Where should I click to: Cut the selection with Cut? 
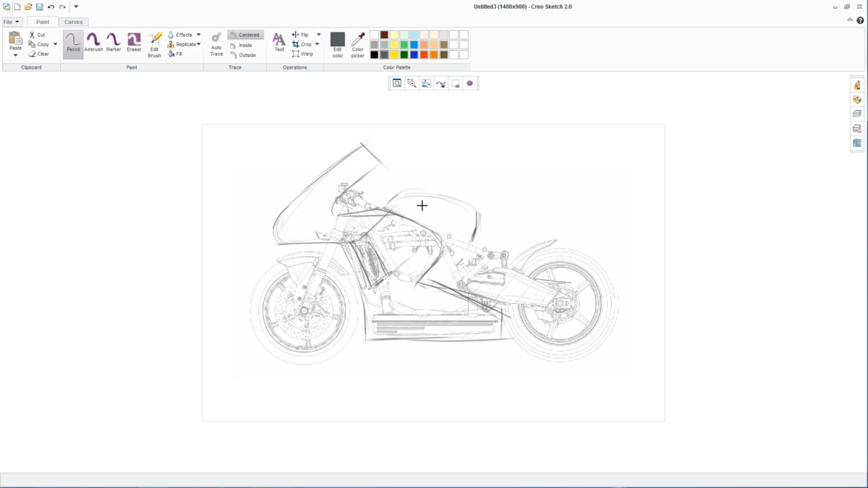pos(37,35)
